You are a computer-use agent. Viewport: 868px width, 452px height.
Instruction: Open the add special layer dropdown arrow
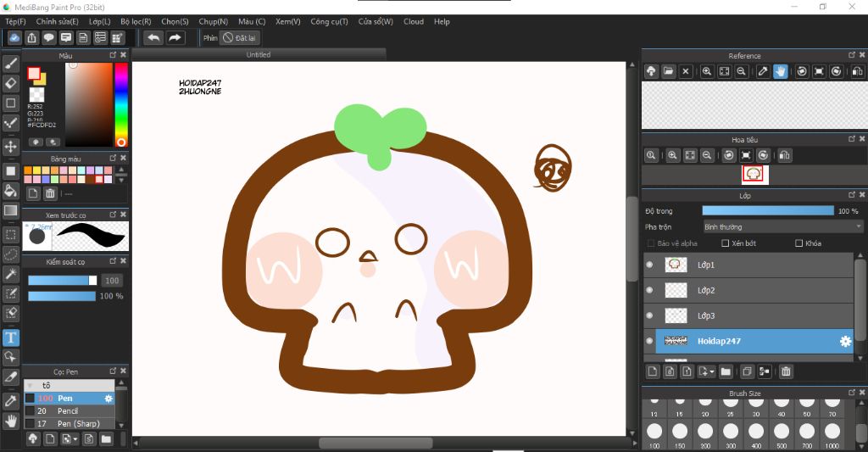point(712,371)
